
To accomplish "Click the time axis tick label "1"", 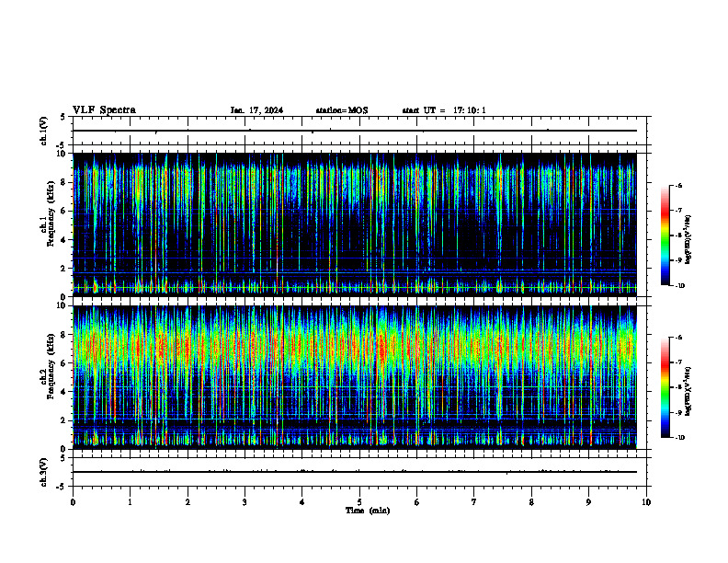I will coord(130,502).
